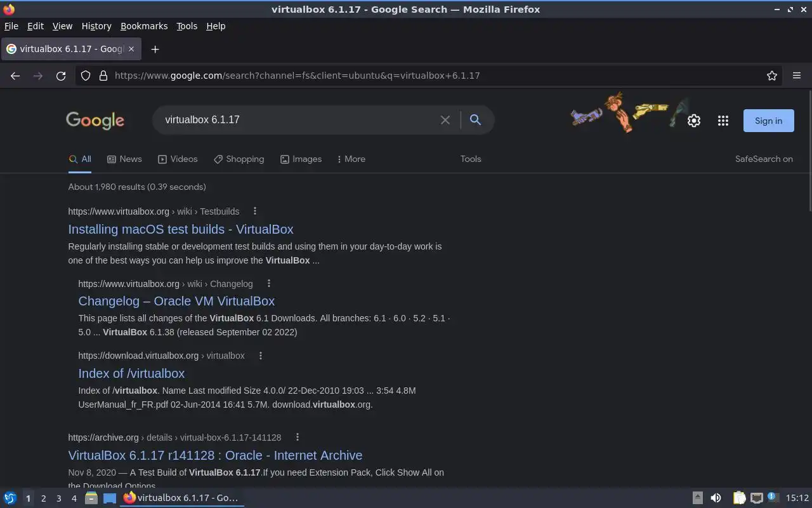Click the show desktop icon in taskbar
The height and width of the screenshot is (508, 812).
[110, 498]
